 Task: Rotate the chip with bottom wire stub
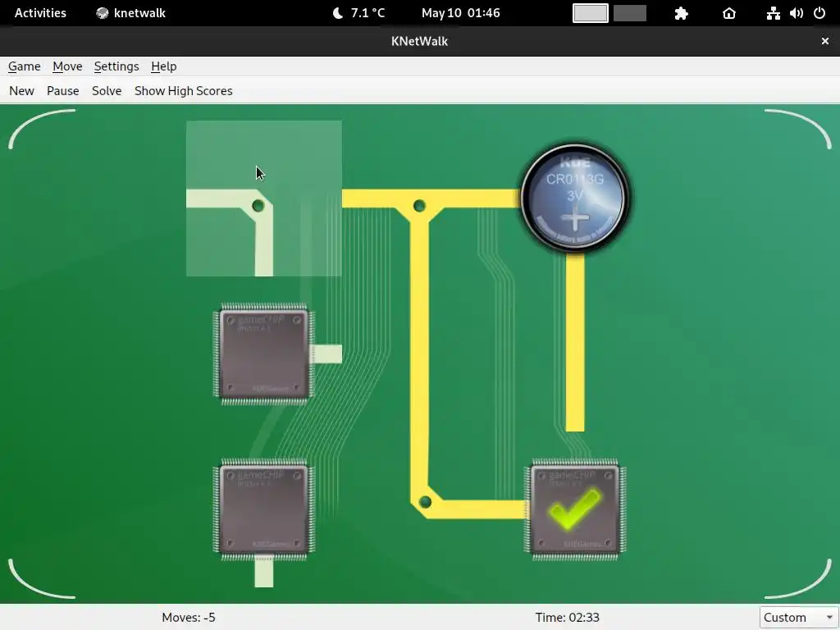point(264,509)
